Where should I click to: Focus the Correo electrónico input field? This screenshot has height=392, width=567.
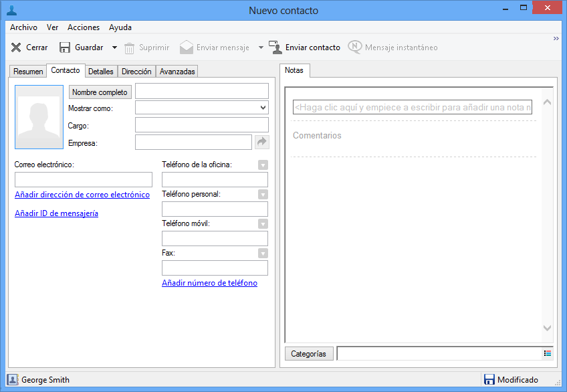click(84, 180)
